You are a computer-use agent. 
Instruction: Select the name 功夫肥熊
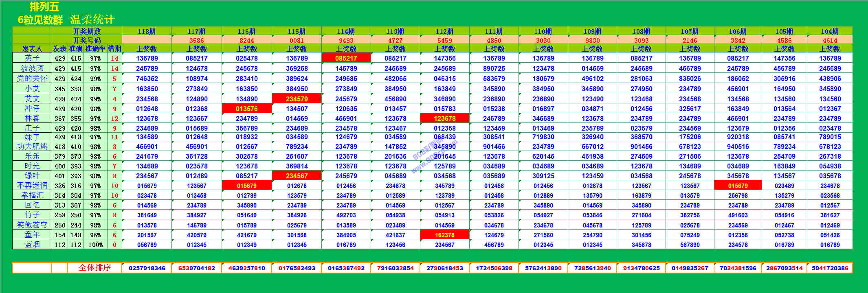pos(32,146)
